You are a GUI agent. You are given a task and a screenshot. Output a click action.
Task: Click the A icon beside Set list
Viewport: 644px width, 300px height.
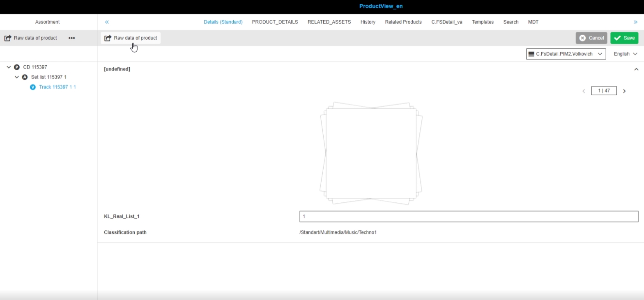pyautogui.click(x=25, y=77)
